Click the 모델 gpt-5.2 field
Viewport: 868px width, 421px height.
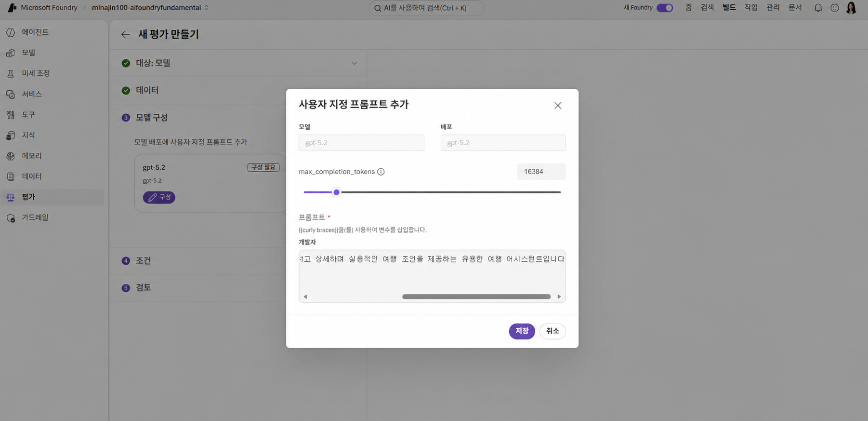(x=361, y=143)
